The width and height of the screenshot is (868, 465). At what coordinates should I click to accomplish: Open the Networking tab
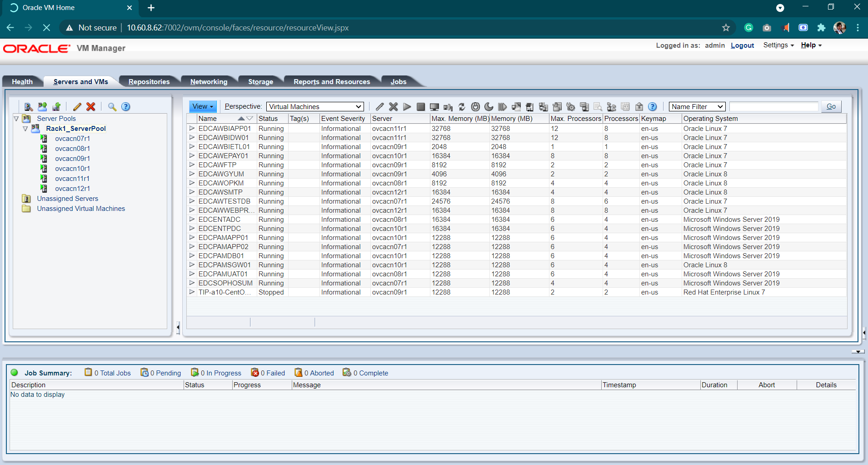[x=209, y=82]
